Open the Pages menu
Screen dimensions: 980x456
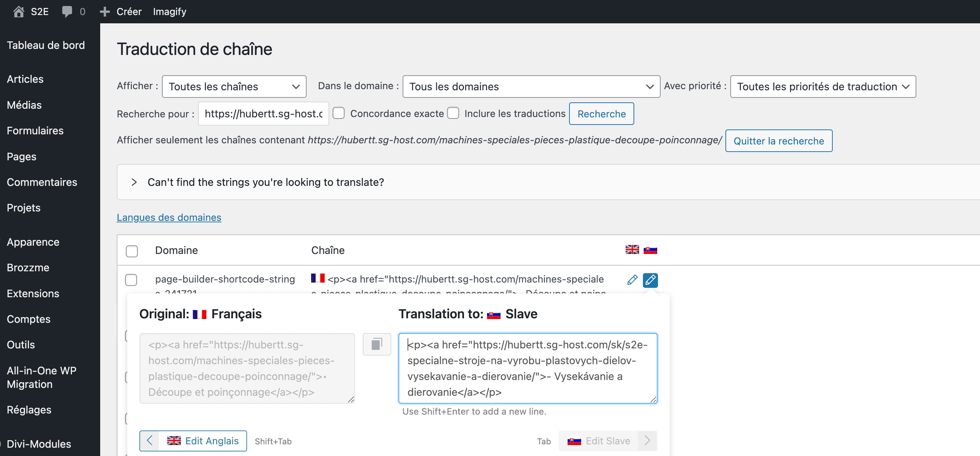[22, 157]
